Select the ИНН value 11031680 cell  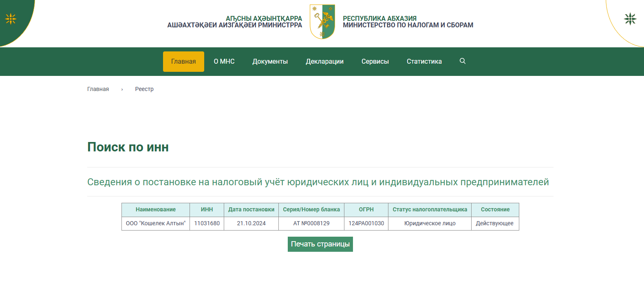tap(207, 224)
